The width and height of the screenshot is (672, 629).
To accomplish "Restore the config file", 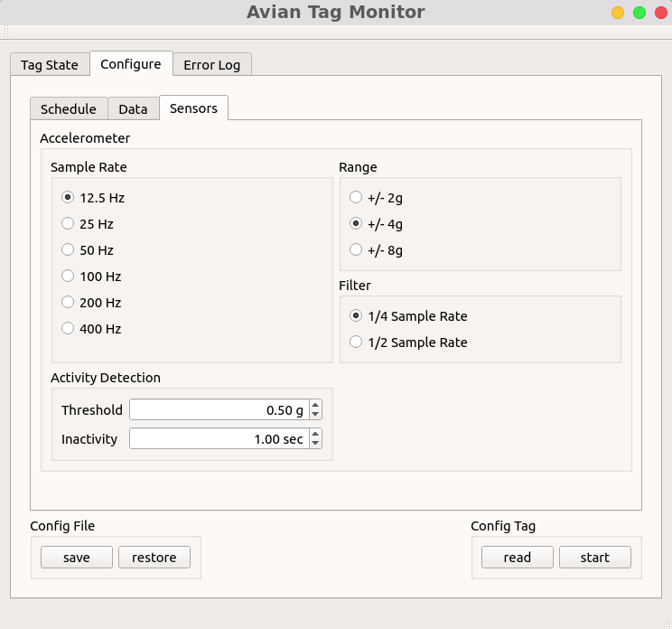I will (x=154, y=557).
